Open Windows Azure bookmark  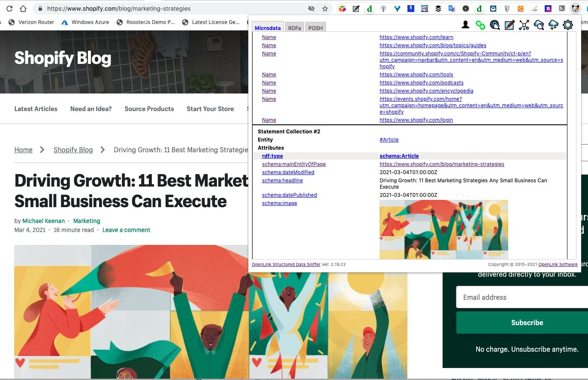coord(85,22)
